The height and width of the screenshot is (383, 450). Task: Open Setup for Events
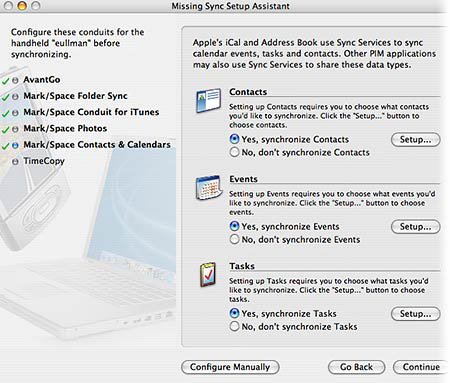click(415, 227)
